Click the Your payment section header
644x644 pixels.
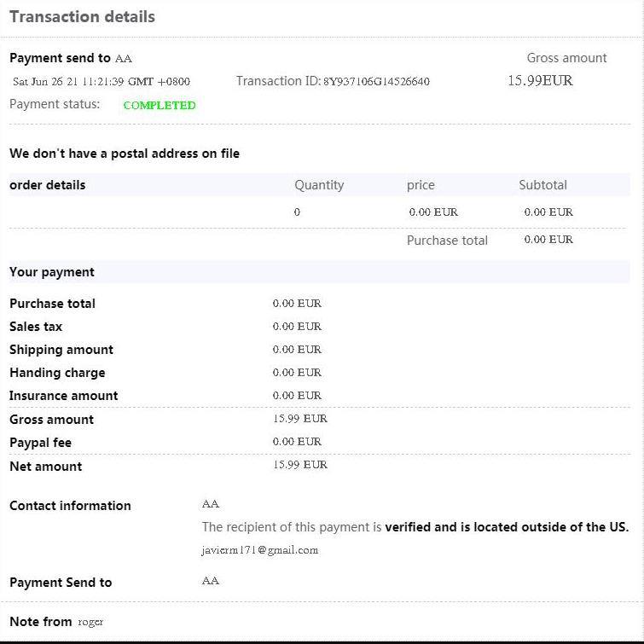(x=52, y=272)
